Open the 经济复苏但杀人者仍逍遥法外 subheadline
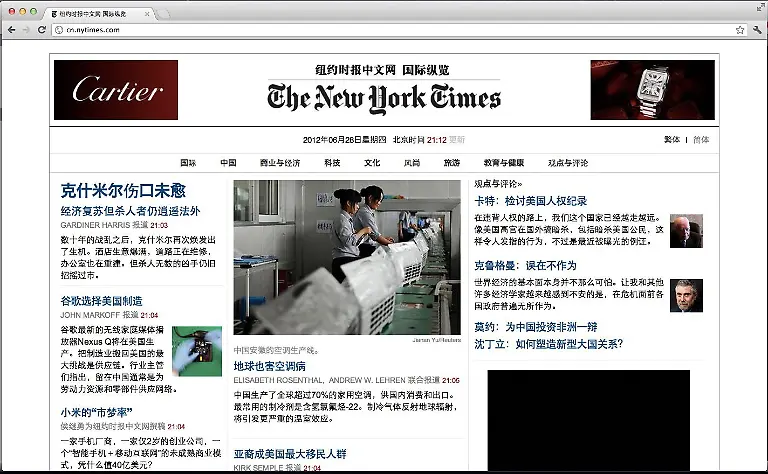 (130, 211)
